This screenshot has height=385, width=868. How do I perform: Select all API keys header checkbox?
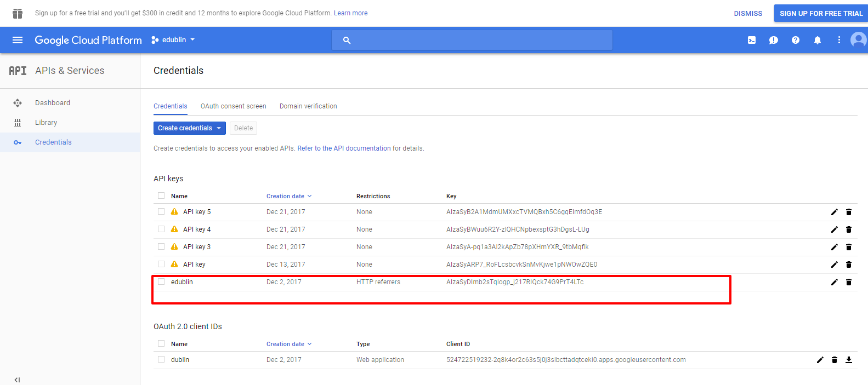pyautogui.click(x=161, y=196)
